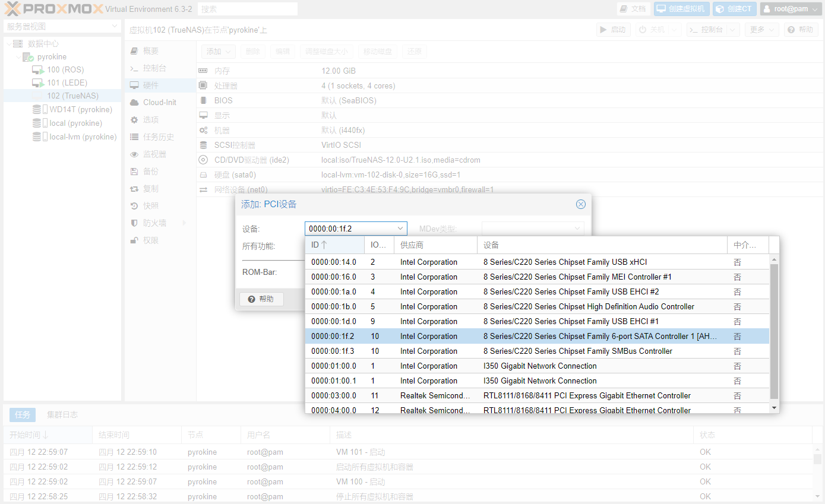Select device 0000:00:16.0 MEI Controller row

coord(538,277)
